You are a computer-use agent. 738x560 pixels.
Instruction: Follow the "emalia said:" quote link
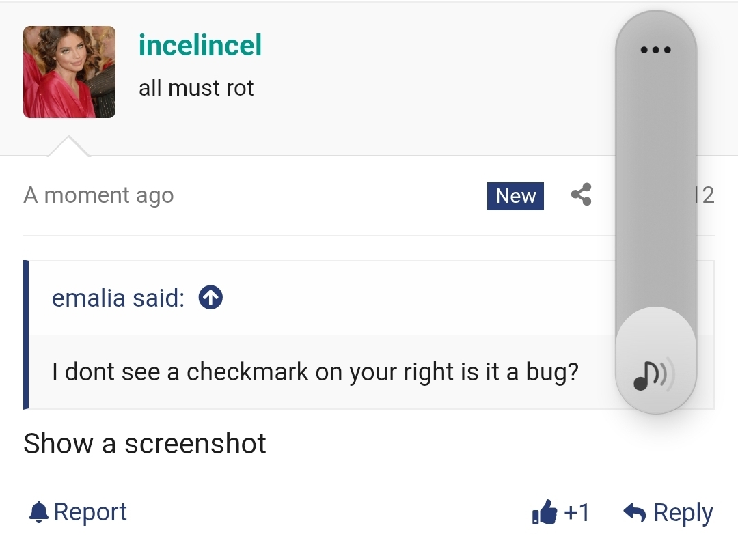coord(118,298)
